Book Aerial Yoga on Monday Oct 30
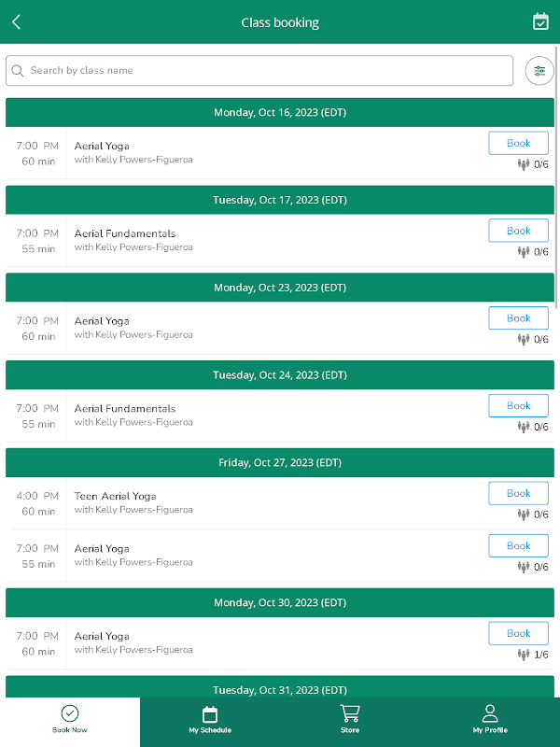Image resolution: width=560 pixels, height=747 pixels. [518, 633]
